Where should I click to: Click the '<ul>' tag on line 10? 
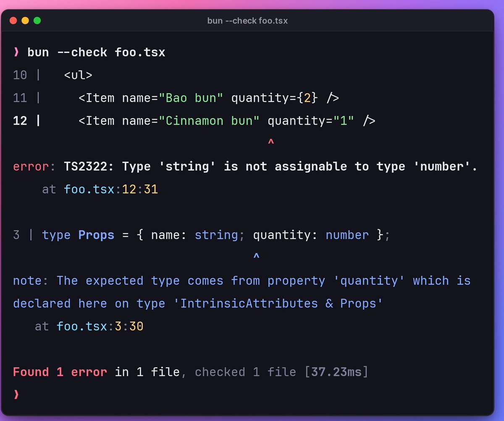coord(78,75)
